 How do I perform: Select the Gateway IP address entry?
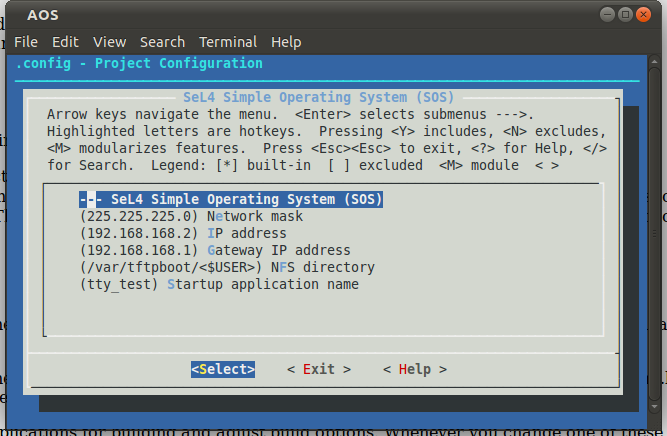point(215,250)
